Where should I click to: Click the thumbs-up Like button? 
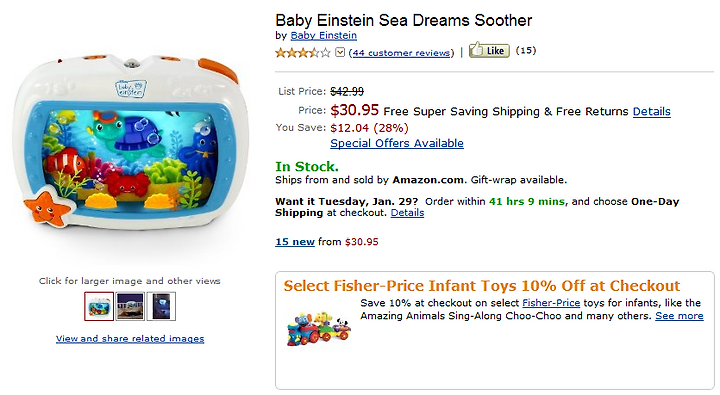pyautogui.click(x=489, y=50)
